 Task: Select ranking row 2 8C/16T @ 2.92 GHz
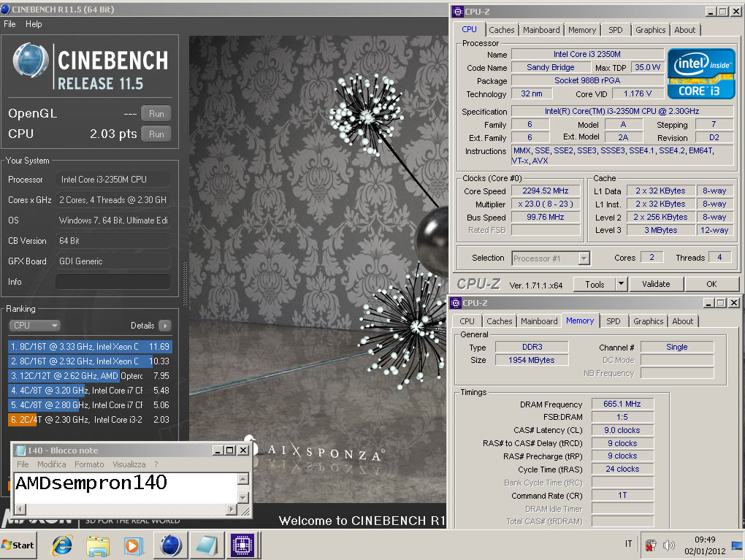(x=90, y=361)
